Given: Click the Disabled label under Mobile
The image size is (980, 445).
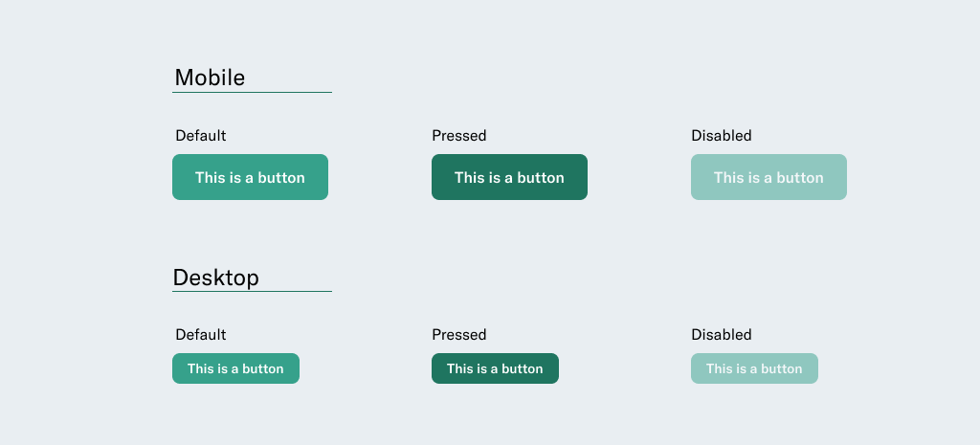Looking at the screenshot, I should (x=722, y=136).
